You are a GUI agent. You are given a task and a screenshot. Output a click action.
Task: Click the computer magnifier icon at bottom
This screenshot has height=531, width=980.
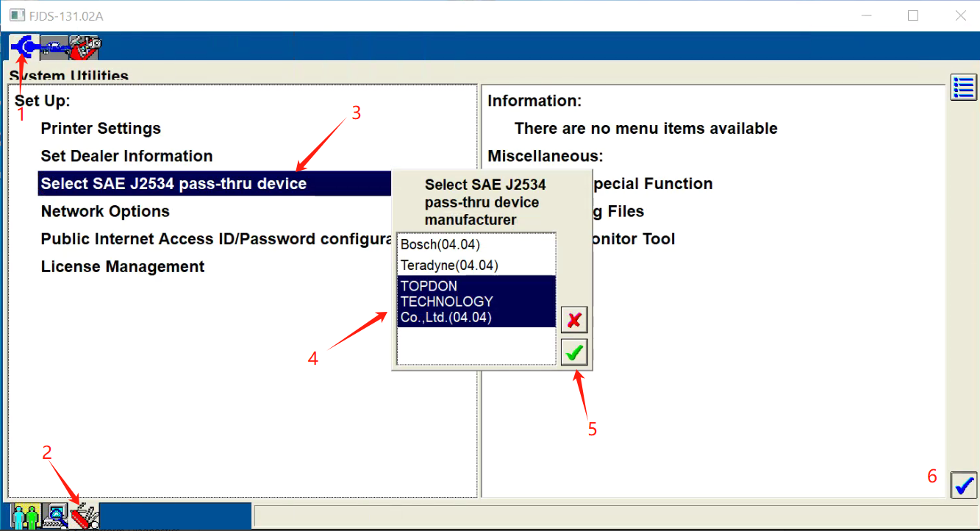tap(55, 516)
